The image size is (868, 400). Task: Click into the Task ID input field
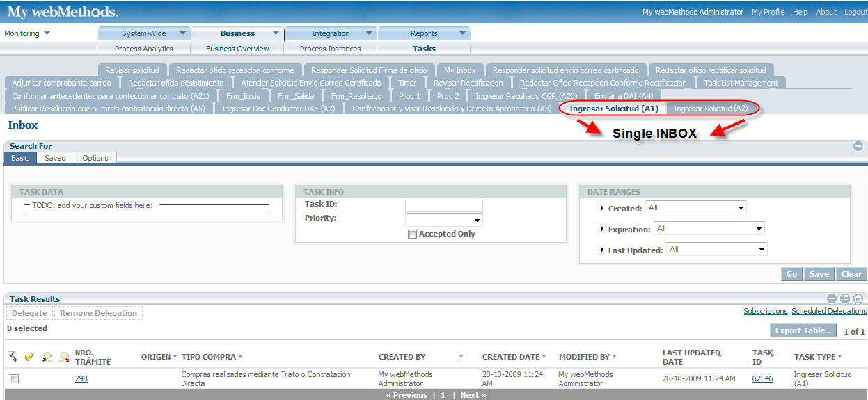[444, 206]
